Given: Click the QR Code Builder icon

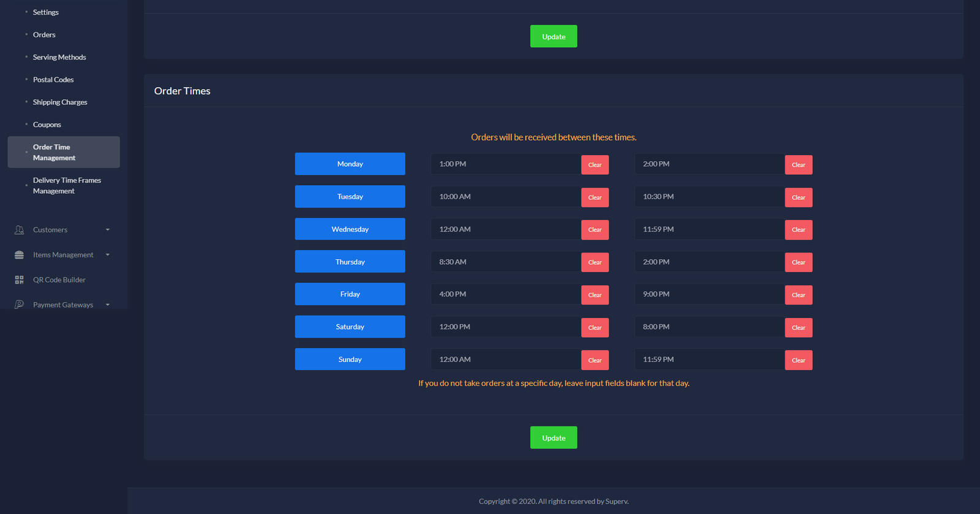Looking at the screenshot, I should (19, 280).
